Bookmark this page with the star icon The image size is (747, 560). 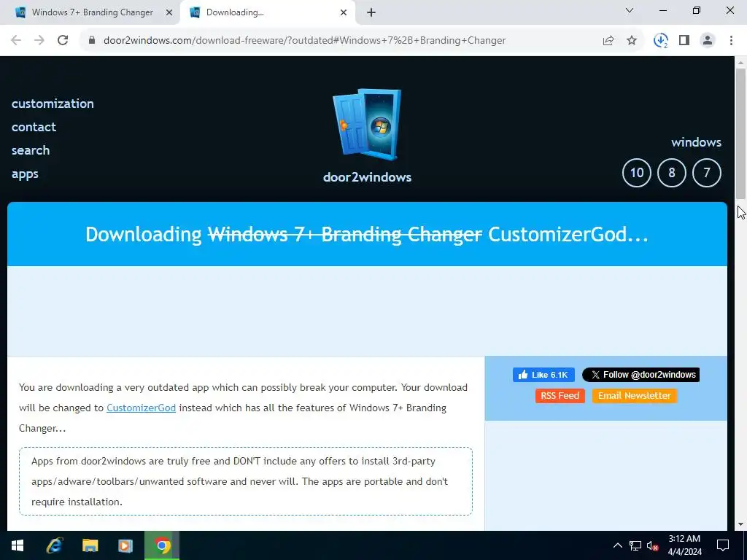632,41
